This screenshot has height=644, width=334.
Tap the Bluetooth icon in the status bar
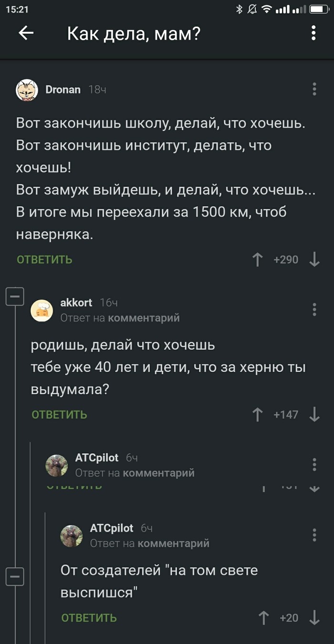[239, 8]
